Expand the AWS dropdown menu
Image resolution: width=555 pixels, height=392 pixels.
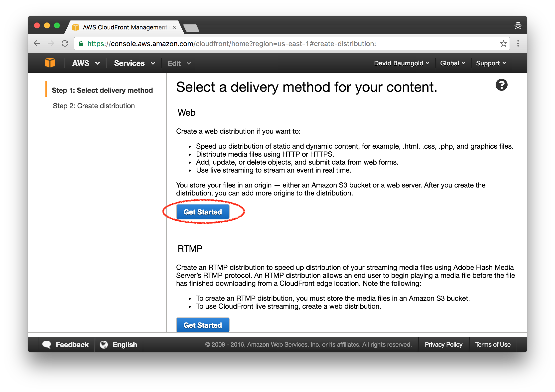(86, 63)
